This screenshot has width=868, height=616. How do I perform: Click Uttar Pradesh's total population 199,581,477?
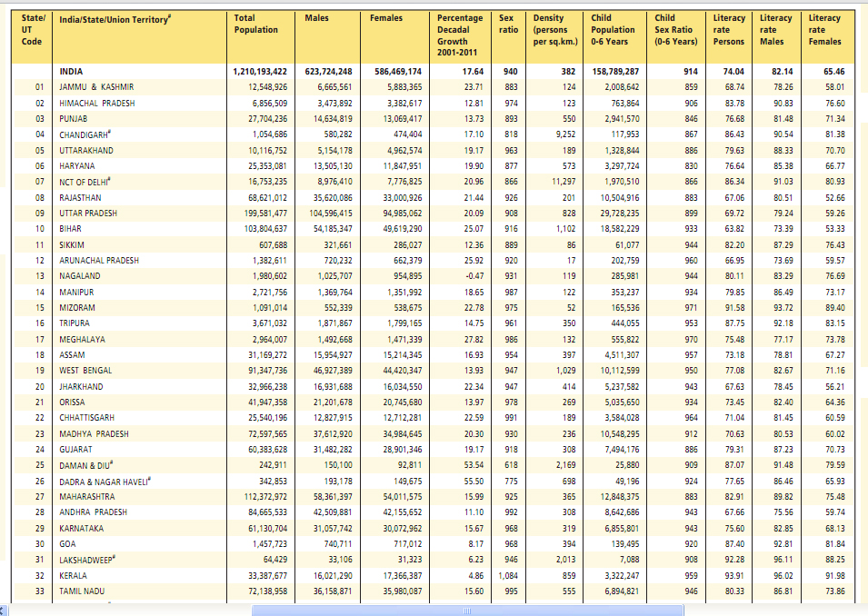[265, 214]
